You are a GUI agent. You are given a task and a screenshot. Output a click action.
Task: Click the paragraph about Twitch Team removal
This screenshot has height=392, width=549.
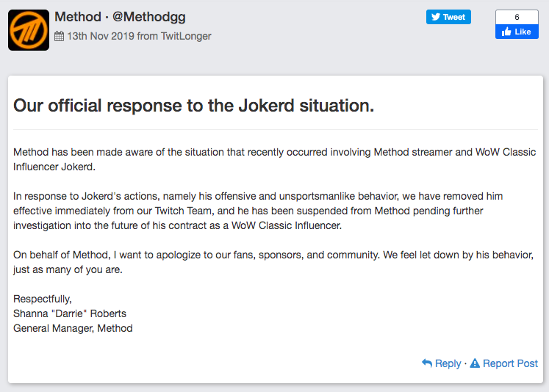(x=268, y=211)
